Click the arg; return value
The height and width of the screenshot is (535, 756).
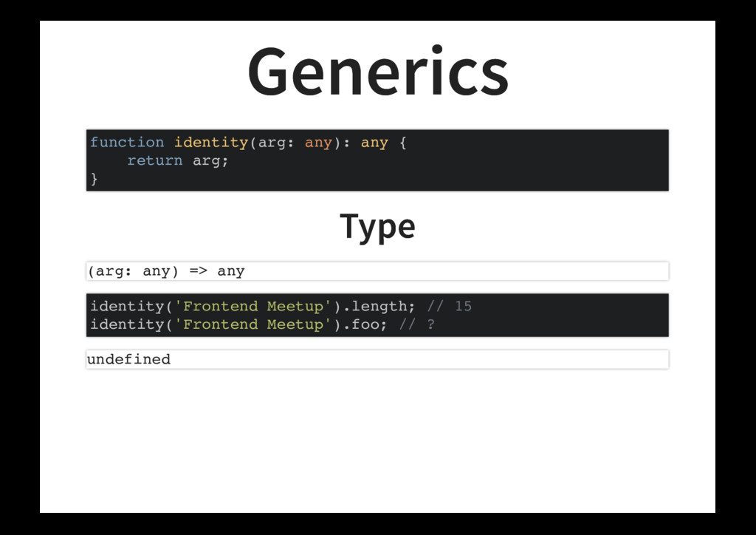click(x=210, y=161)
